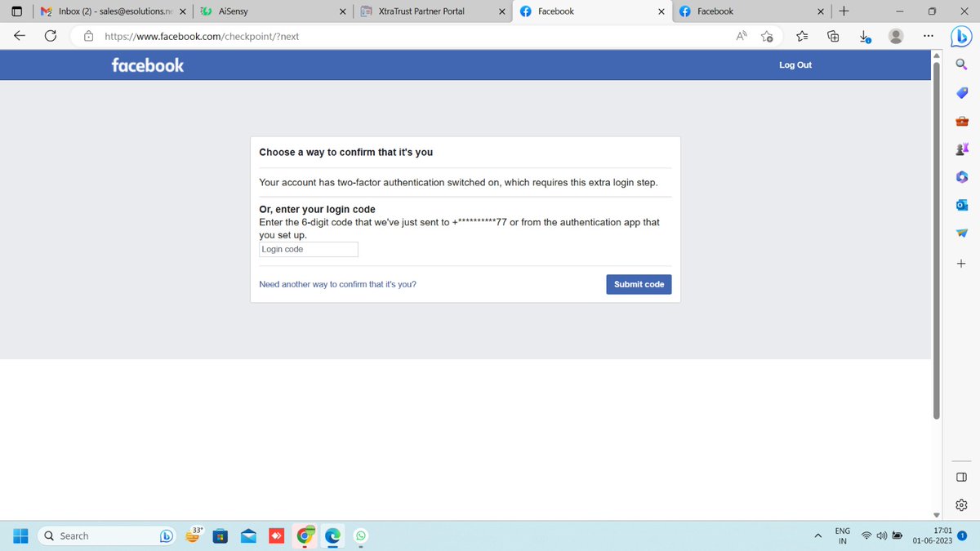The image size is (980, 551).
Task: Reload the Facebook checkpoint page
Action: point(51,36)
